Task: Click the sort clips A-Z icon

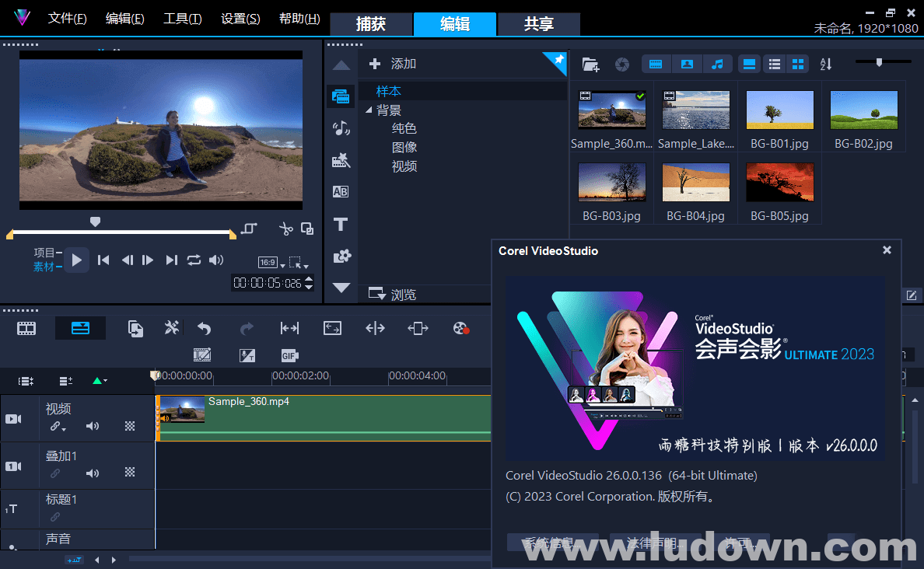Action: click(x=825, y=65)
